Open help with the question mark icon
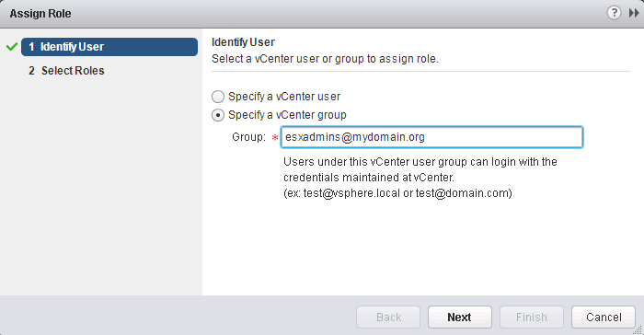This screenshot has height=335, width=644. point(614,13)
